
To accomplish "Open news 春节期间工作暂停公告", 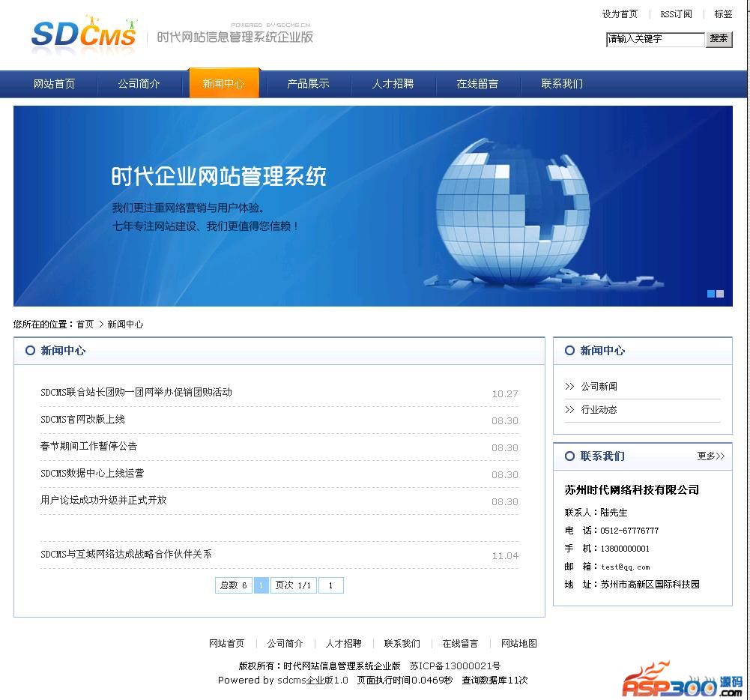I will (x=88, y=446).
